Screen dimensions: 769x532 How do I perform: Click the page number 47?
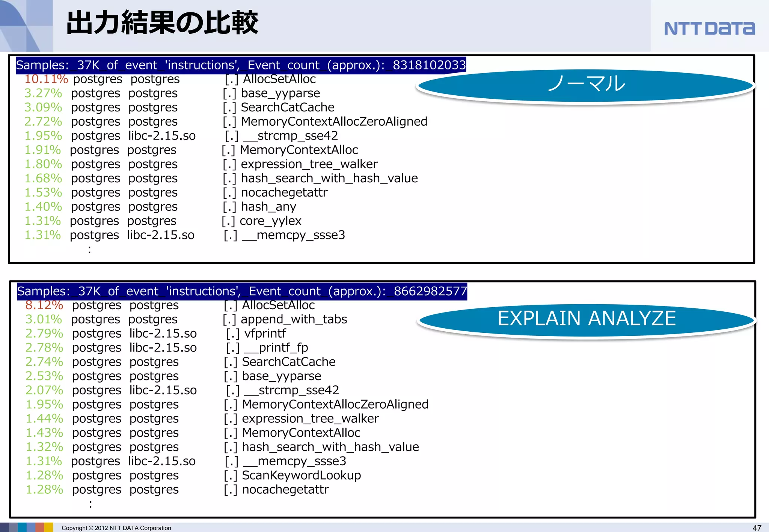point(757,528)
